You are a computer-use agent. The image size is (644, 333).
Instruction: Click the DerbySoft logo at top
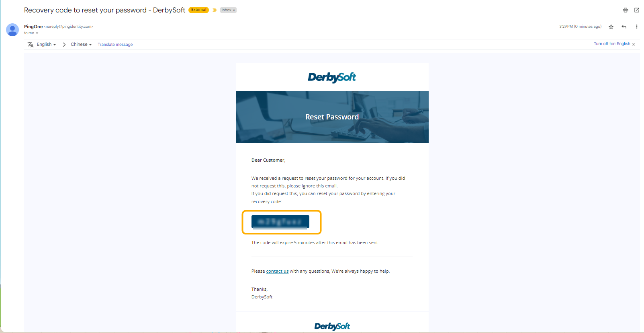point(332,77)
